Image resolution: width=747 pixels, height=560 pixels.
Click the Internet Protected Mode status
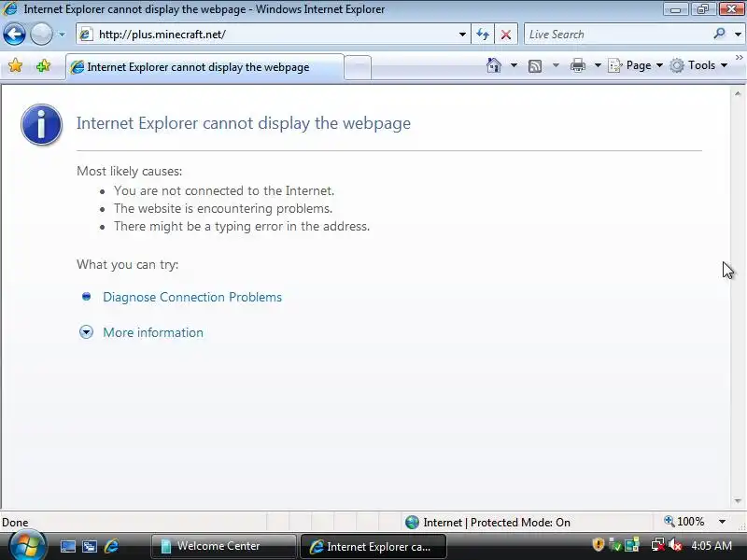click(487, 523)
